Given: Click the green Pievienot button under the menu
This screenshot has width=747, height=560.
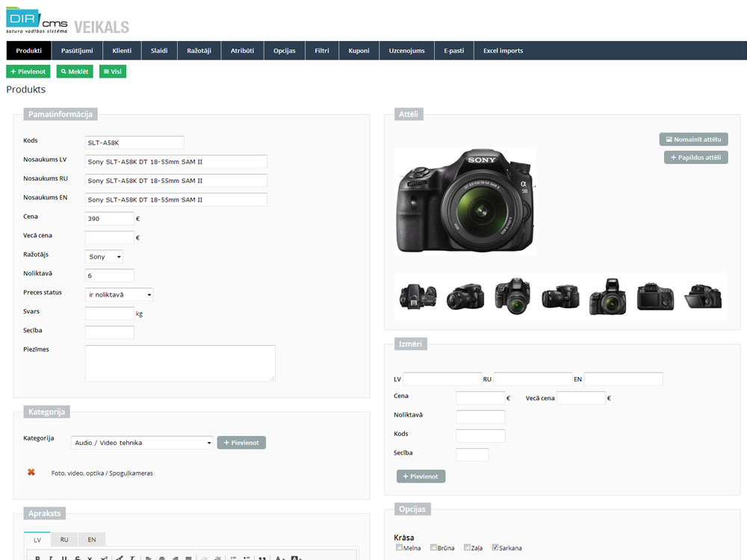Looking at the screenshot, I should pyautogui.click(x=28, y=72).
